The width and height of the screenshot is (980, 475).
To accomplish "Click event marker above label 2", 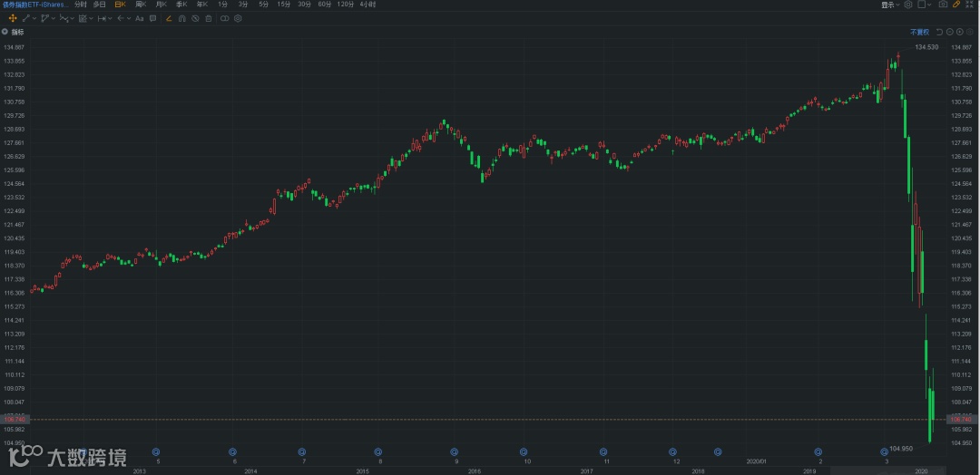I will coord(818,451).
